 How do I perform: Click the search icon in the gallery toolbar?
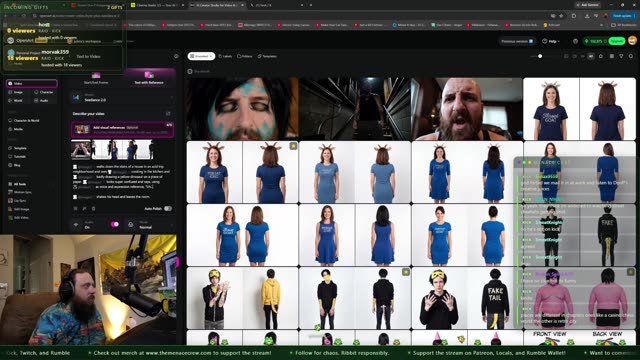[631, 56]
